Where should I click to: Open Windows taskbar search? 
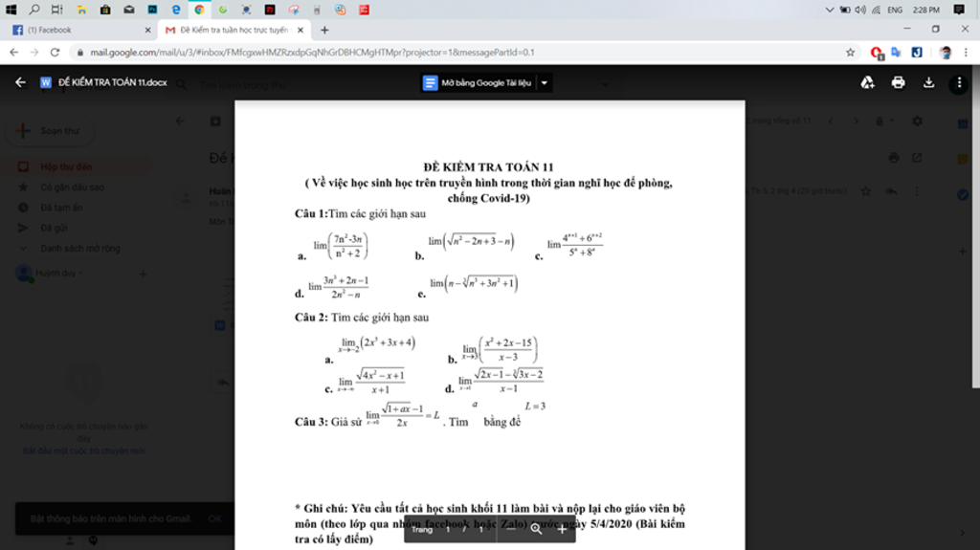34,10
